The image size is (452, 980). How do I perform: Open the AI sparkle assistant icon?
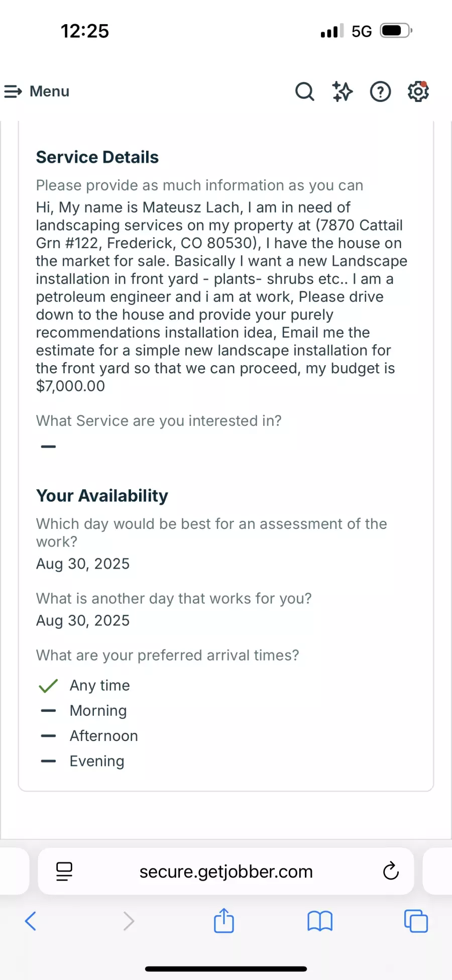pos(343,91)
